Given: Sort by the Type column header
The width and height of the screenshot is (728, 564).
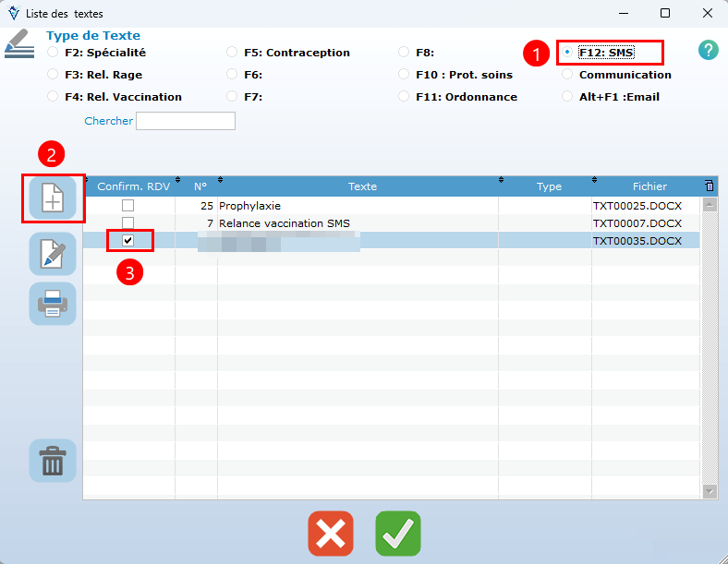Looking at the screenshot, I should [x=549, y=186].
